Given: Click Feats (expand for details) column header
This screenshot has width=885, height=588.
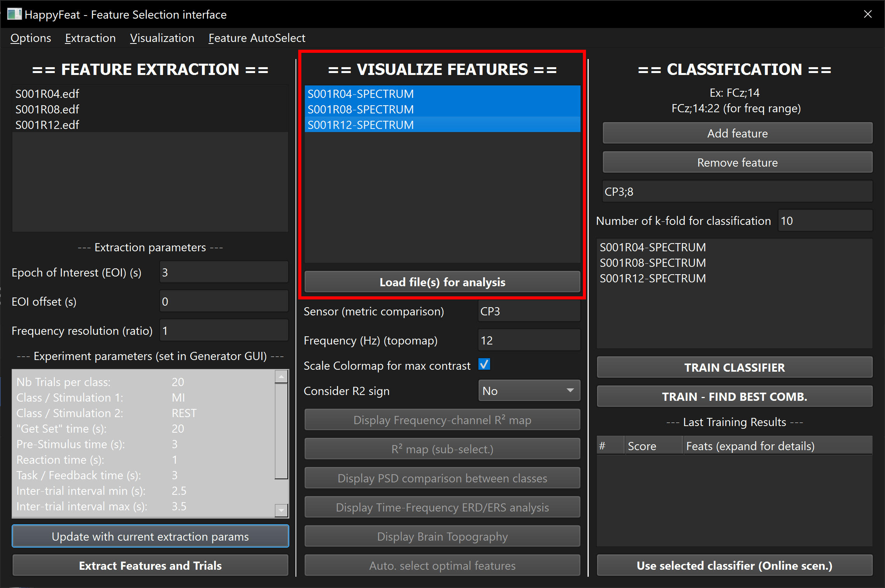Looking at the screenshot, I should tap(777, 446).
